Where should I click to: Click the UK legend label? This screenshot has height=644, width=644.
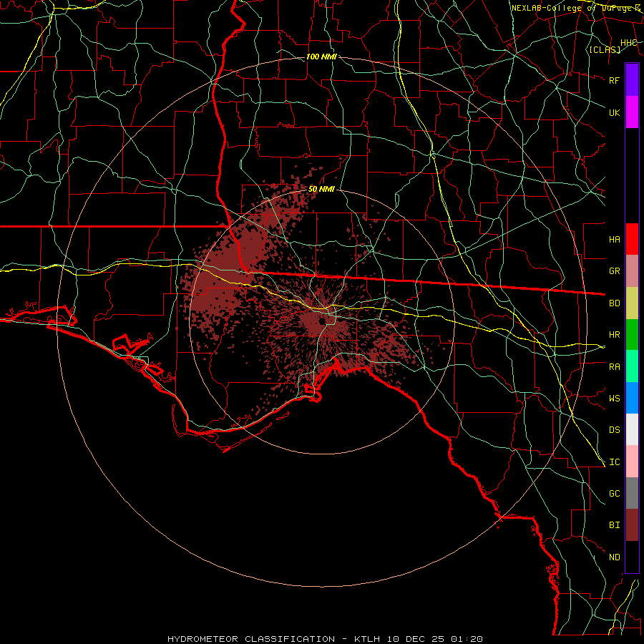[614, 112]
